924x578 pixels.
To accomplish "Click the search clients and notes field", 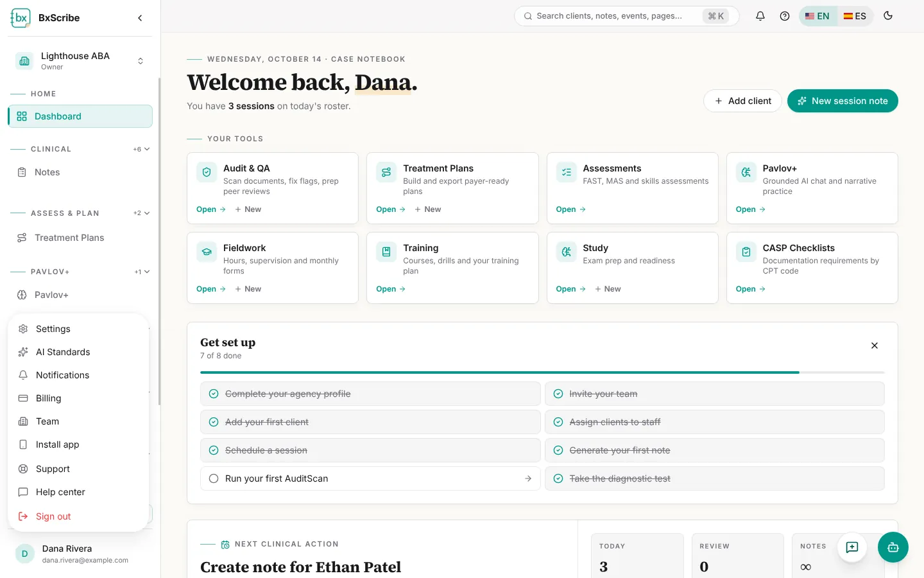I will click(x=627, y=16).
